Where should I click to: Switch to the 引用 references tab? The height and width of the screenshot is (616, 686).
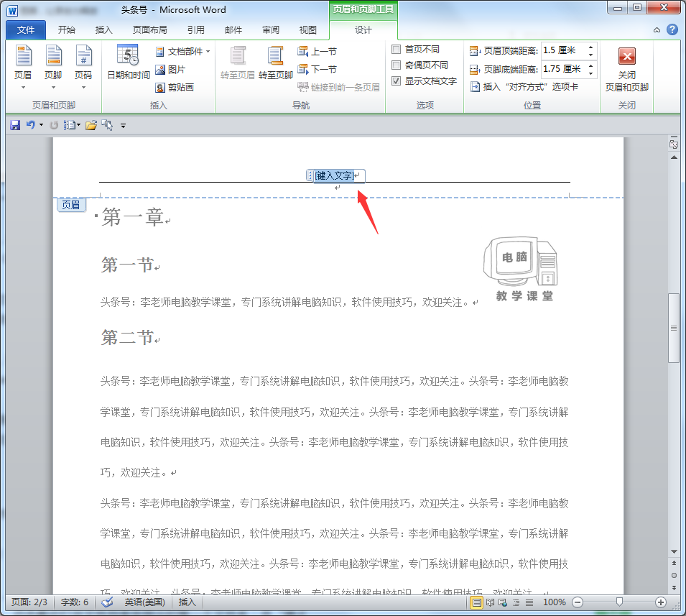tap(196, 29)
